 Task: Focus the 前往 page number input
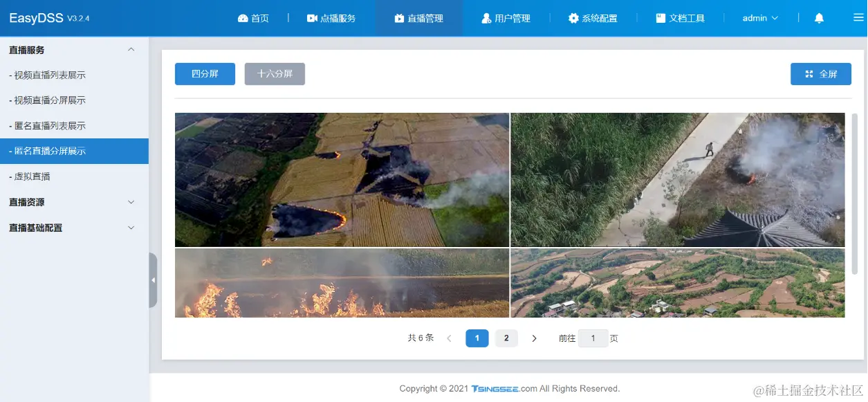pos(593,338)
